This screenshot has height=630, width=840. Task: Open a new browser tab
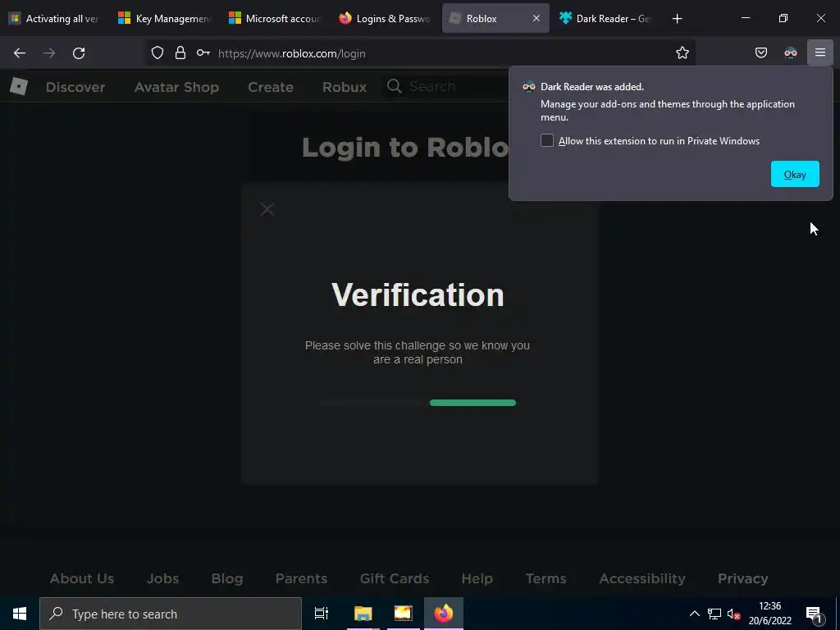[677, 19]
